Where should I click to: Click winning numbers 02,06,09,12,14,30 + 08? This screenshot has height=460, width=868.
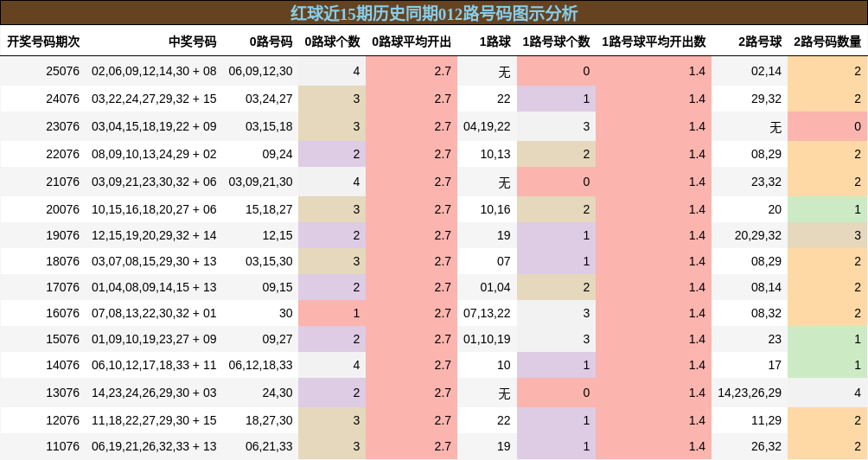click(154, 71)
